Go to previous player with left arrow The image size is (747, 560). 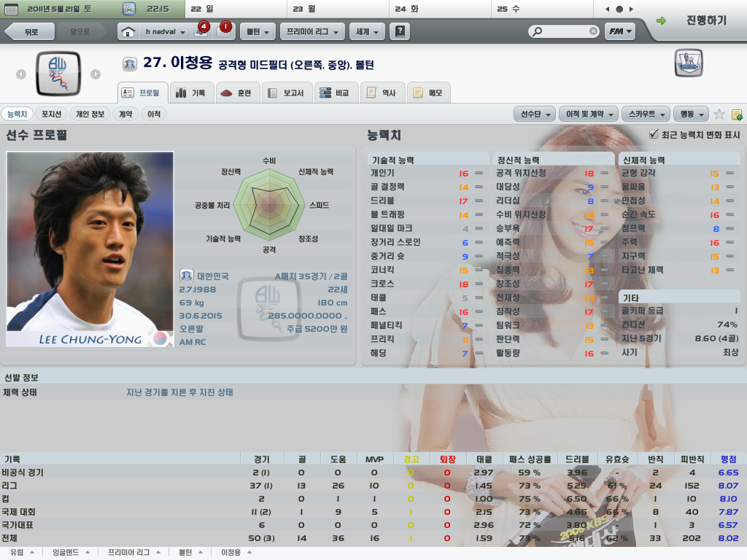21,74
